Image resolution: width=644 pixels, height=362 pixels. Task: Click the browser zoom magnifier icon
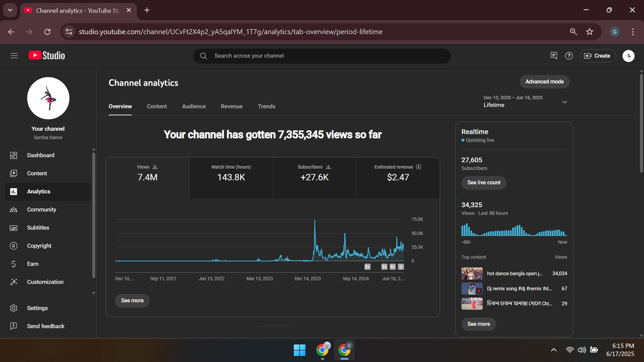point(574,32)
